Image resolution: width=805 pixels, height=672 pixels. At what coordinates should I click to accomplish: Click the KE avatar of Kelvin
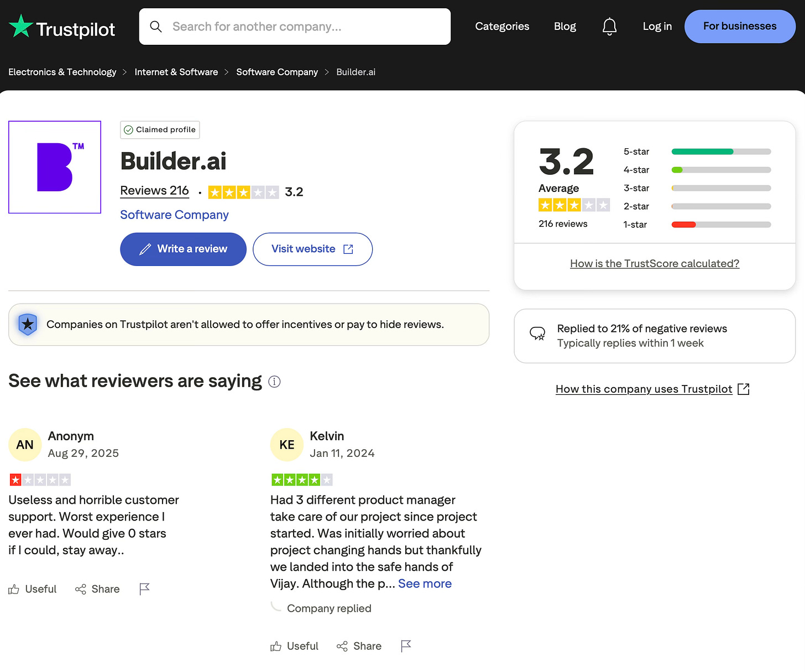(x=287, y=445)
